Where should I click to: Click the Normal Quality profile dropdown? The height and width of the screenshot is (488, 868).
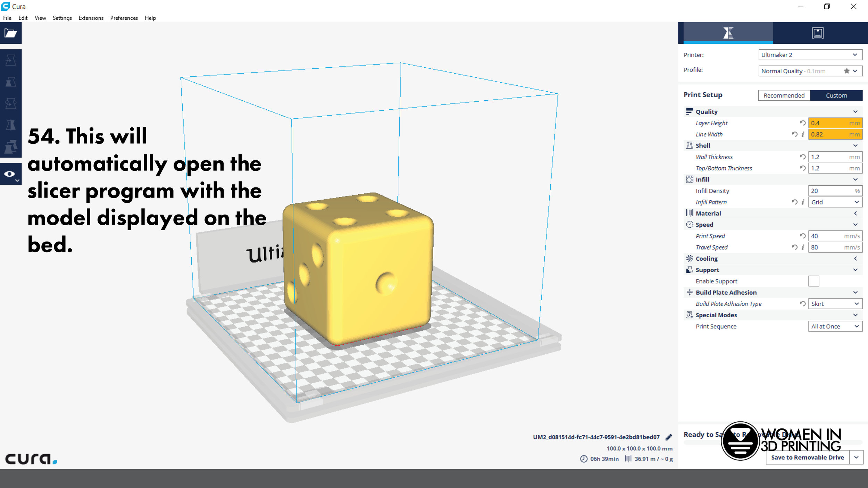point(808,71)
